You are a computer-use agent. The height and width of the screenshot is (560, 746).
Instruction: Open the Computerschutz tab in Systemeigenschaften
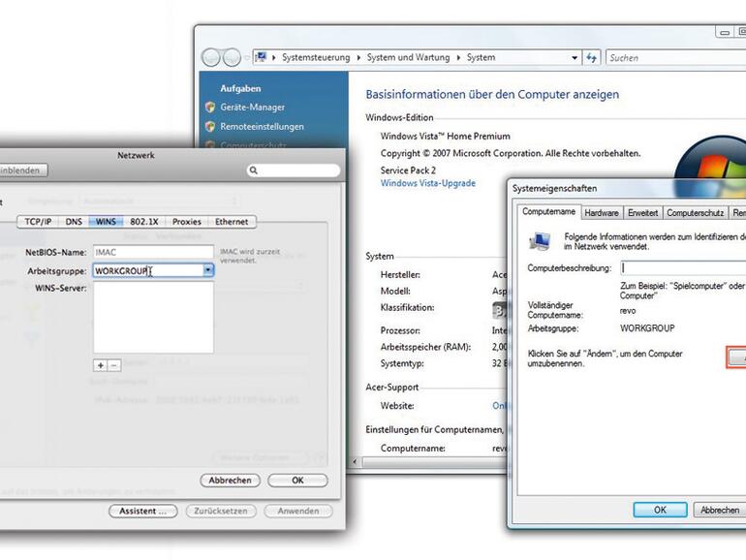pyautogui.click(x=695, y=213)
